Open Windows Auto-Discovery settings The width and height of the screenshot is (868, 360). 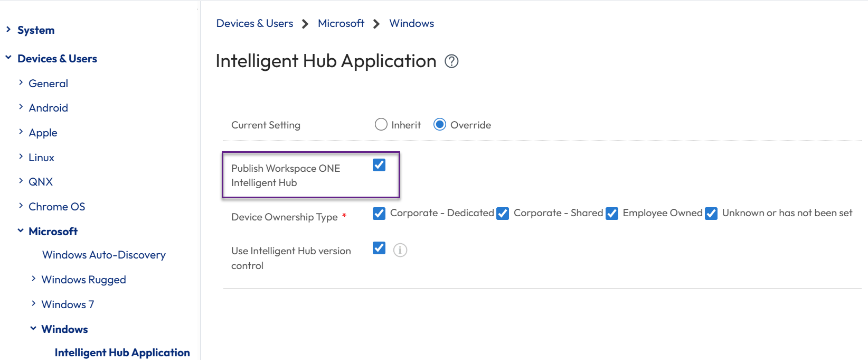pos(104,255)
